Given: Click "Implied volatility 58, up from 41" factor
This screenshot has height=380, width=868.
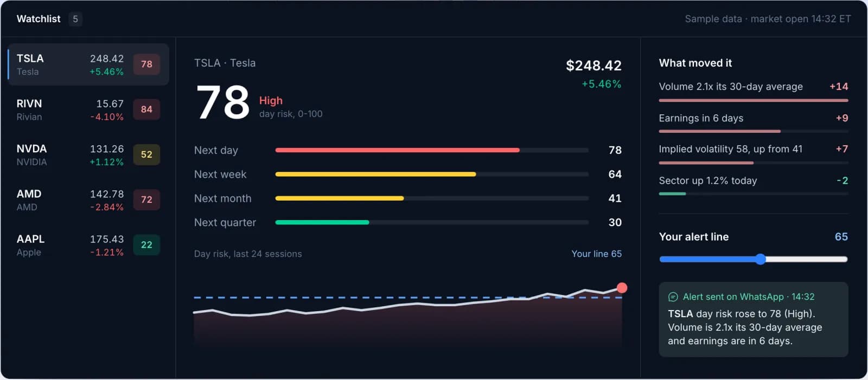Looking at the screenshot, I should 730,149.
